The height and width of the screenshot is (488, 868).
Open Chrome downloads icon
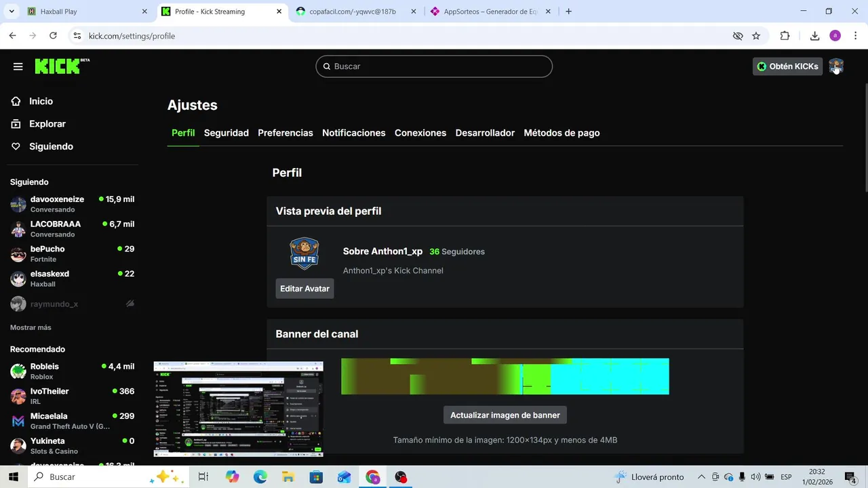coord(814,36)
